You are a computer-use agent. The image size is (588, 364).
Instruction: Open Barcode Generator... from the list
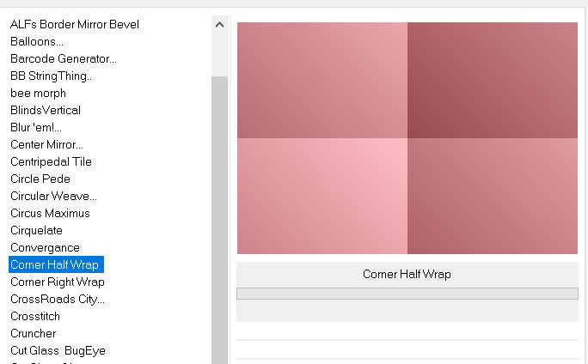[63, 58]
